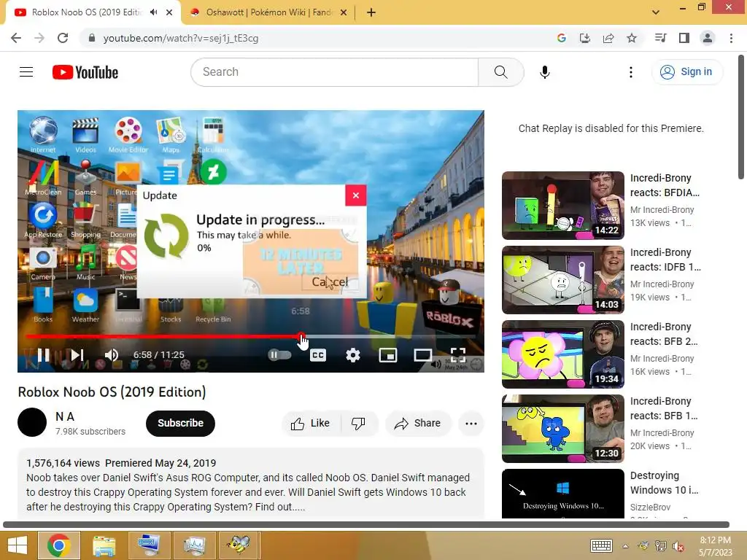747x560 pixels.
Task: Open the N A channel avatar
Action: (32, 422)
